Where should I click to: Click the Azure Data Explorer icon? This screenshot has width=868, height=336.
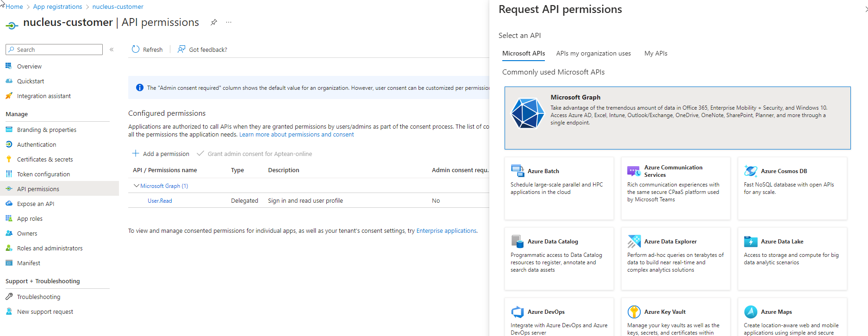click(x=634, y=241)
